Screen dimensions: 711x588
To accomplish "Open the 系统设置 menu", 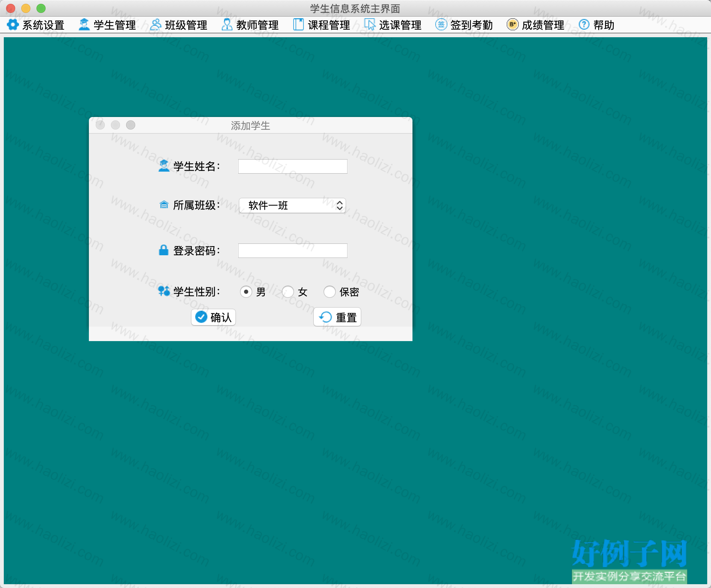I will pyautogui.click(x=36, y=25).
